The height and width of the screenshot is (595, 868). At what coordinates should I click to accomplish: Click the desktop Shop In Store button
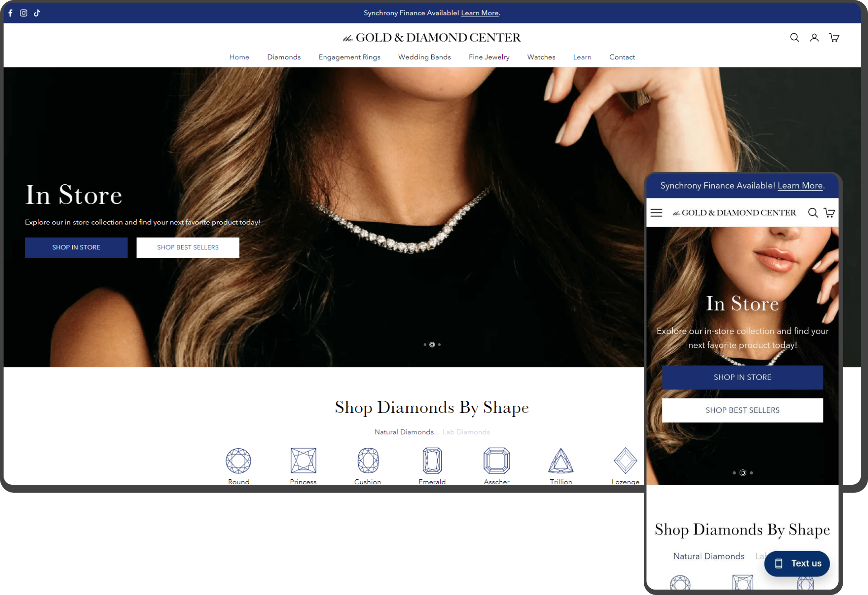point(76,248)
